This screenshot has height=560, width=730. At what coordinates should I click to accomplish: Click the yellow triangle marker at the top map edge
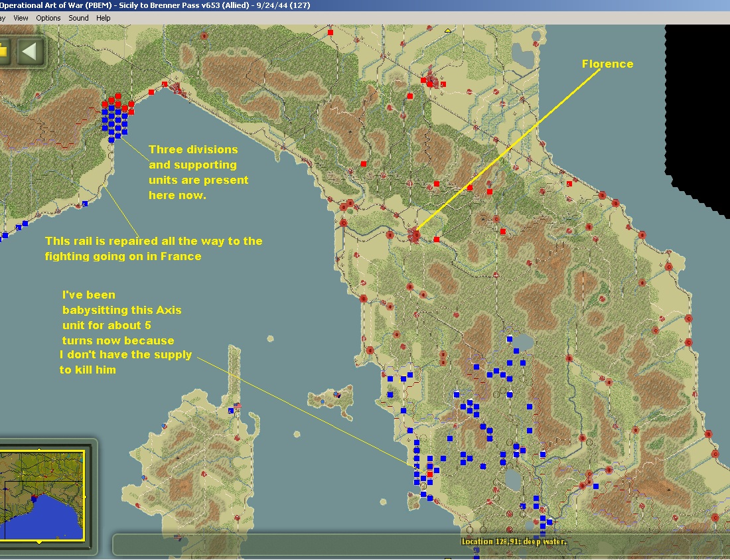tap(447, 31)
